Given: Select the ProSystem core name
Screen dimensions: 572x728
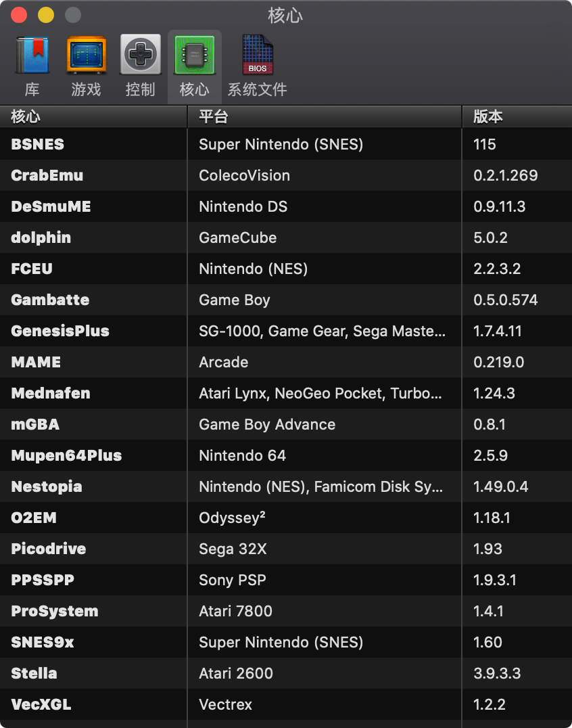Looking at the screenshot, I should click(55, 611).
